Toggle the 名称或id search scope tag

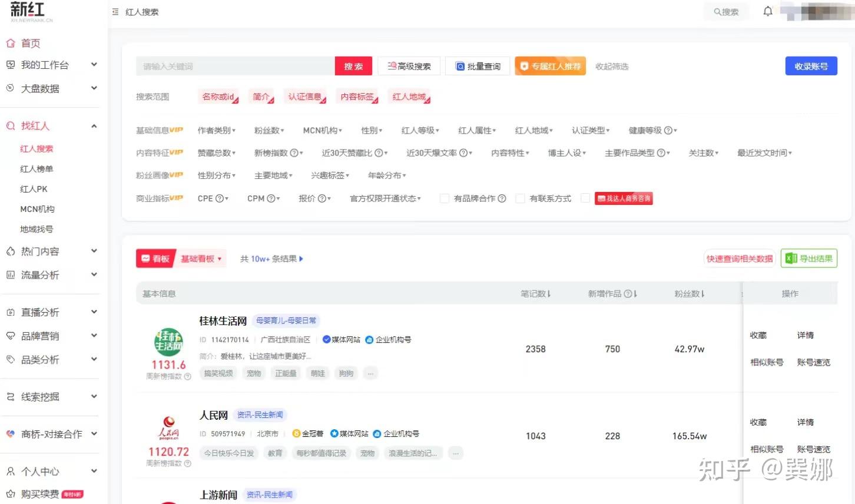point(218,97)
